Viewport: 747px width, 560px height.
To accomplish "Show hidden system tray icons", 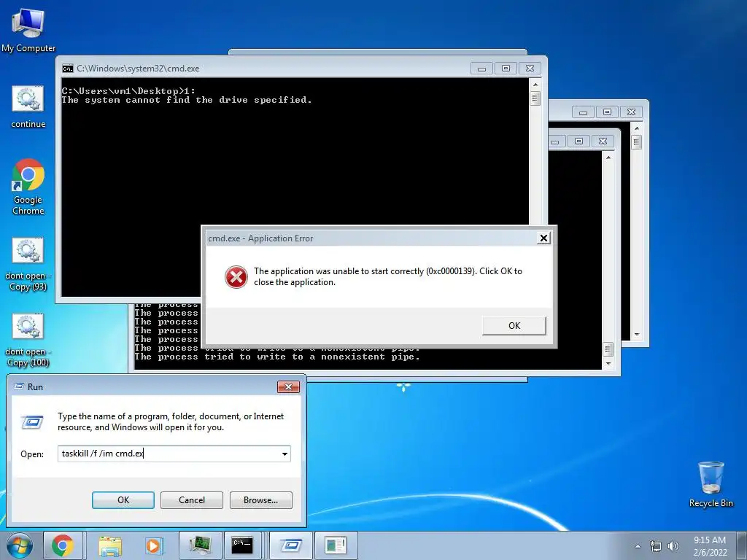I will pos(638,546).
